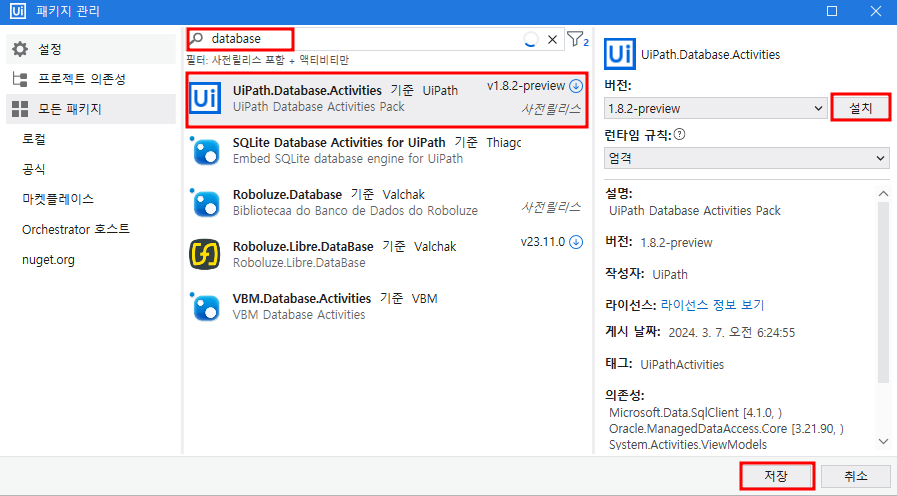Open the 런타임 규칙 엄격 dropdown
The width and height of the screenshot is (897, 496).
[747, 158]
